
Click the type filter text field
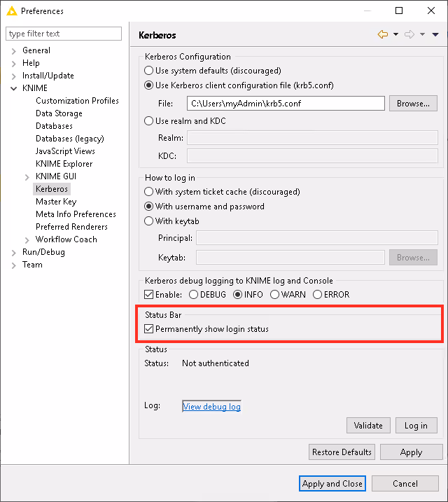64,34
